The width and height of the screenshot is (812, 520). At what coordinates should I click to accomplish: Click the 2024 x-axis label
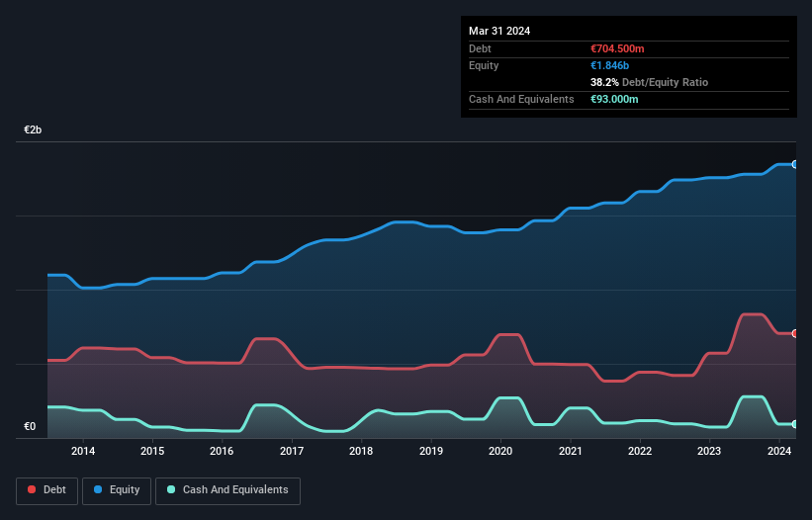click(x=778, y=451)
